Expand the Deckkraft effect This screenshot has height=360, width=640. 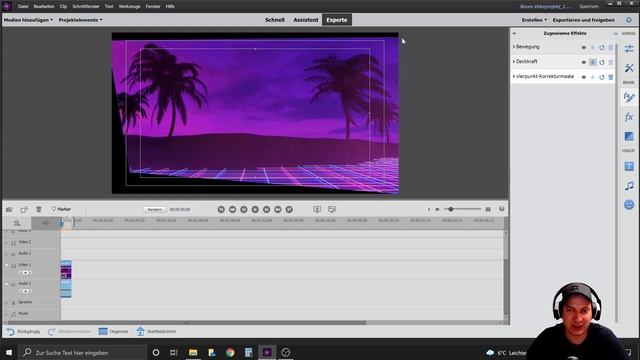tap(514, 62)
